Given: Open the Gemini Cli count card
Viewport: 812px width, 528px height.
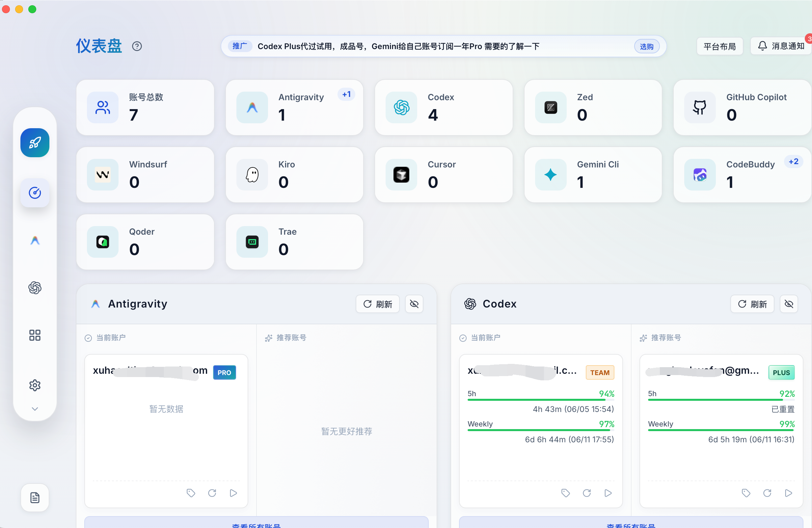Looking at the screenshot, I should pyautogui.click(x=593, y=175).
